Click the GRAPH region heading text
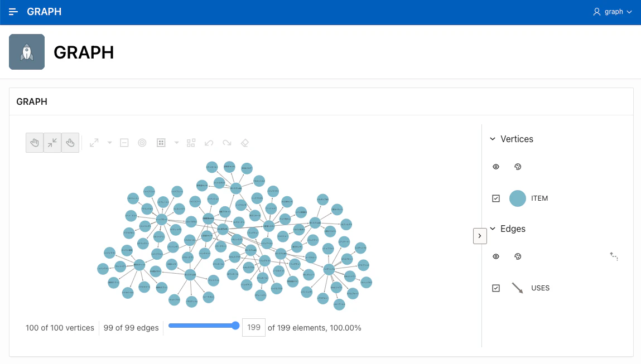The width and height of the screenshot is (641, 364). pos(32,101)
